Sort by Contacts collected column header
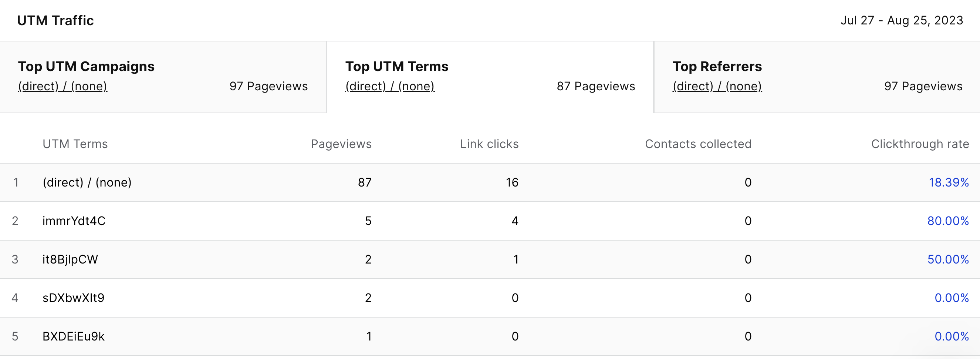This screenshot has width=980, height=359. click(x=698, y=144)
